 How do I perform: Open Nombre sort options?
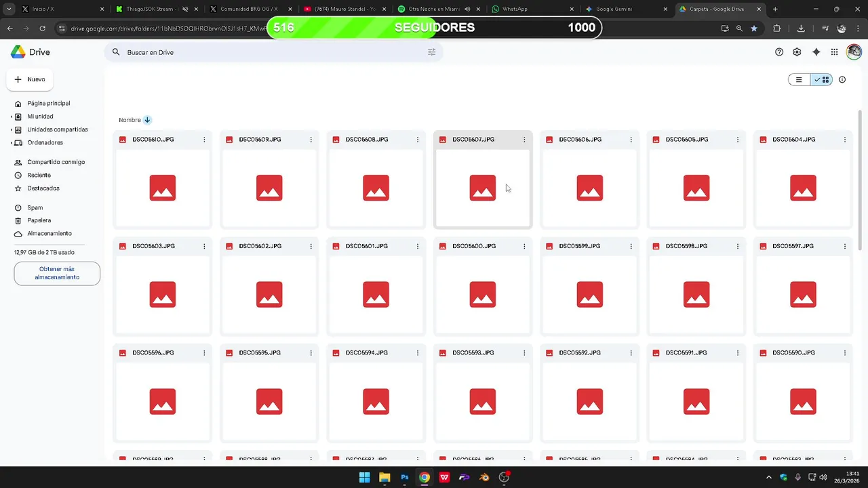[130, 120]
